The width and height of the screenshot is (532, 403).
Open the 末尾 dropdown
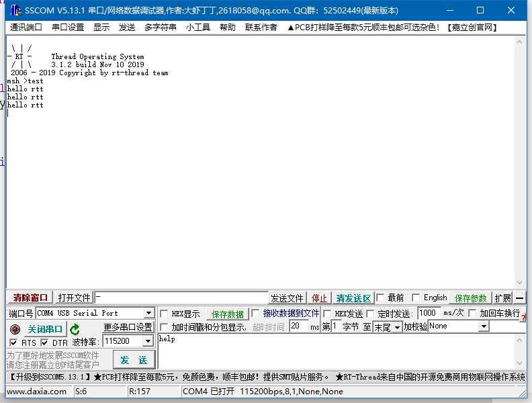coord(396,327)
